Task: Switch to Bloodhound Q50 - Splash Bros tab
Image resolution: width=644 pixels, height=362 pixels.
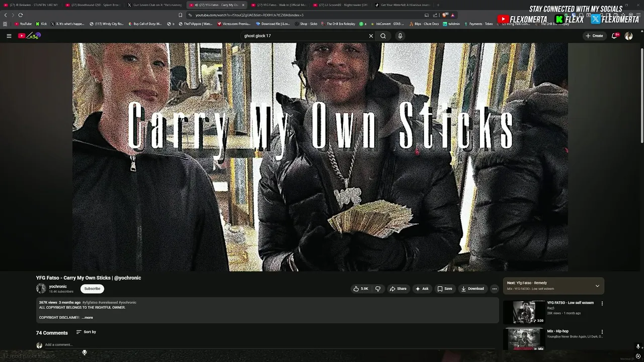Action: click(93, 5)
